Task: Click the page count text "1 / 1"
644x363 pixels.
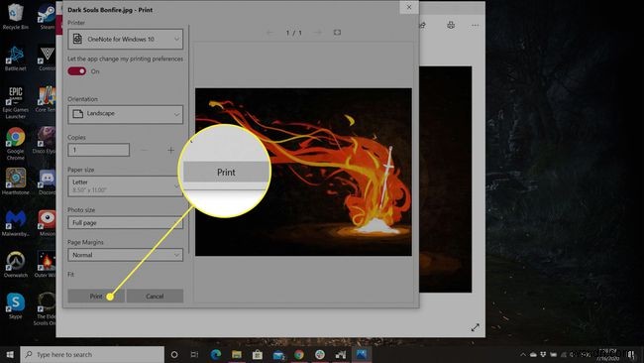Action: (293, 33)
